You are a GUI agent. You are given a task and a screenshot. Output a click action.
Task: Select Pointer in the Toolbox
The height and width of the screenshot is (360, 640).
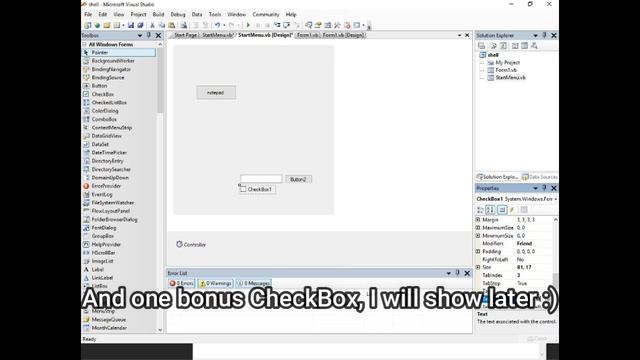point(119,53)
